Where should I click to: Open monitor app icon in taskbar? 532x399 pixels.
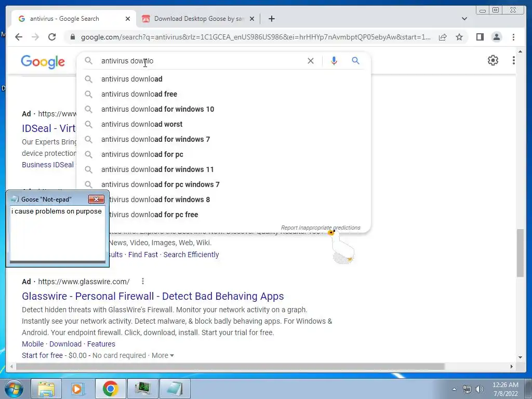click(x=142, y=389)
